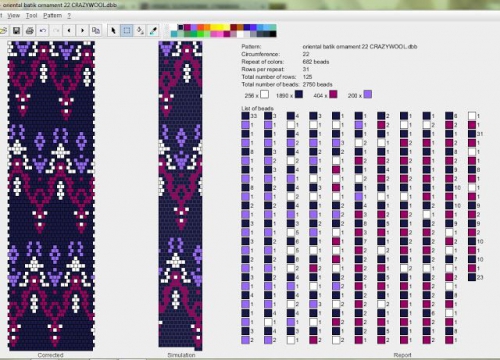The width and height of the screenshot is (500, 360).
Task: Open the Tool menu
Action: click(x=31, y=16)
